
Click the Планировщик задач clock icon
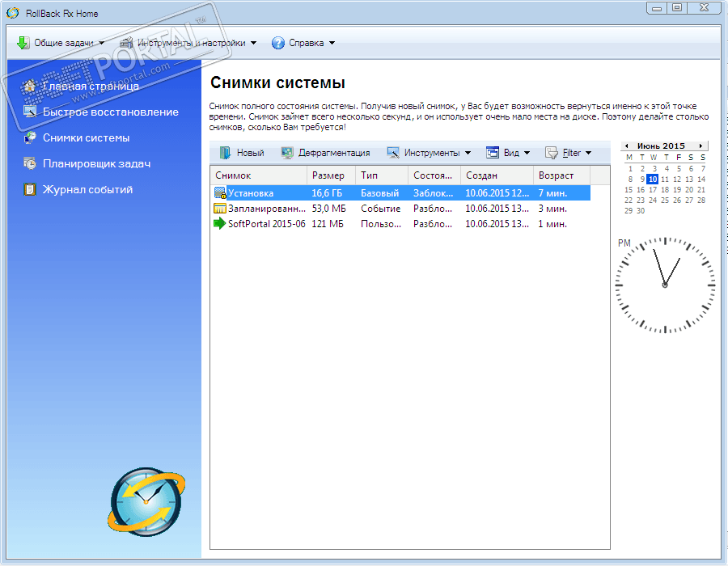pyautogui.click(x=30, y=164)
